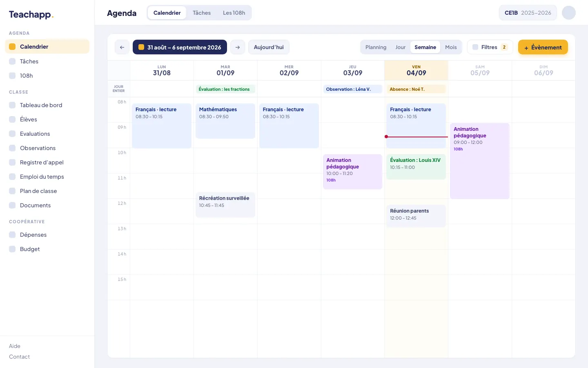Click the Documents sidebar icon
588x368 pixels.
tap(12, 205)
